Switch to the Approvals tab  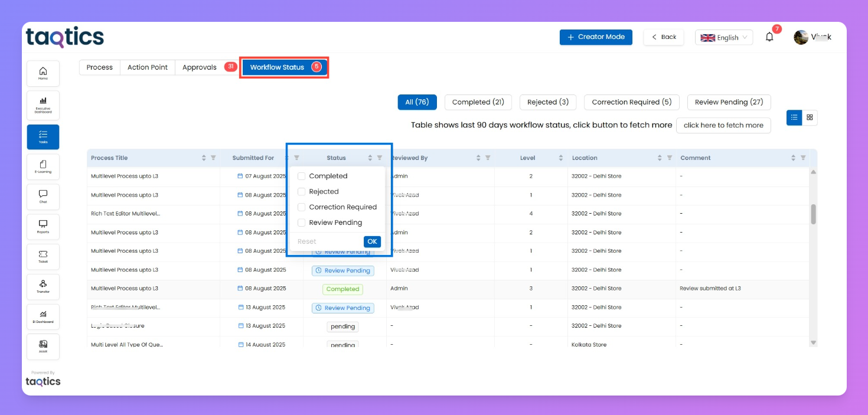point(200,67)
